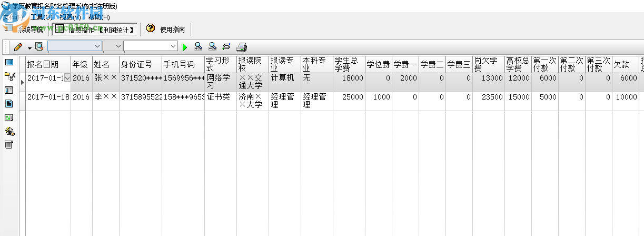This screenshot has height=236, width=644.
Task: Click the 网络学习 study form cell
Action: coord(220,82)
